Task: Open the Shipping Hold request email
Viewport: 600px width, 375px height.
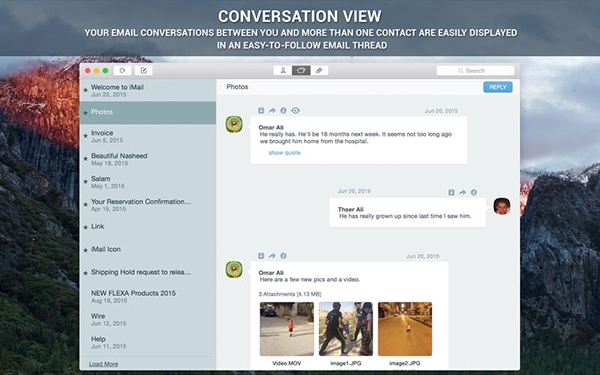Action: (148, 272)
